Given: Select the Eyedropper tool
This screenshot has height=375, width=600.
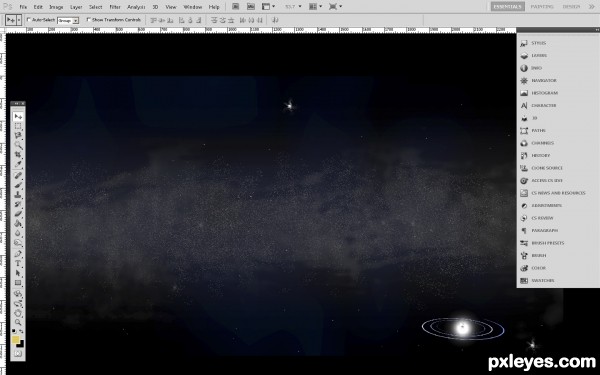Looking at the screenshot, I should tap(18, 164).
